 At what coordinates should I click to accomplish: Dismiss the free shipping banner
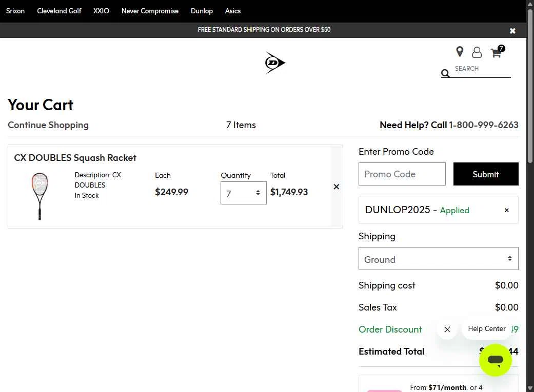(512, 31)
